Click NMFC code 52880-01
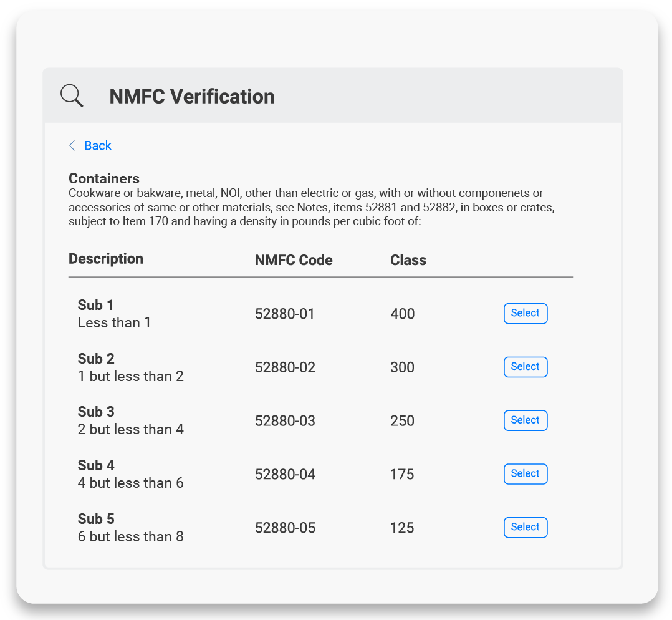Image resolution: width=672 pixels, height=620 pixels. pyautogui.click(x=284, y=314)
